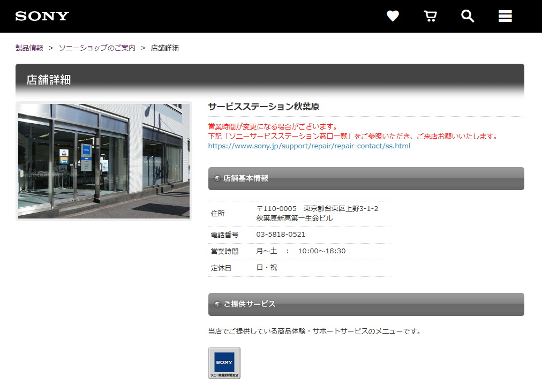The image size is (542, 392).
Task: Open the sony.jp repair-contact URL link
Action: point(309,146)
